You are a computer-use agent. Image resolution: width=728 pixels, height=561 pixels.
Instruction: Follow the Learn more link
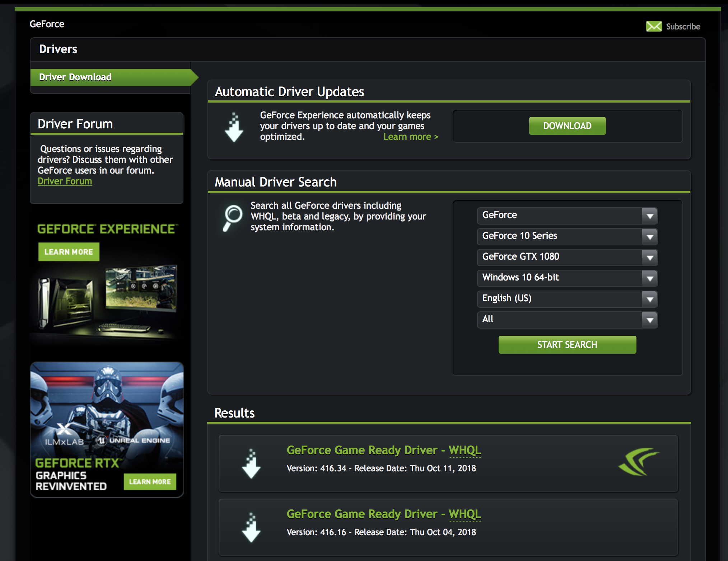point(411,137)
